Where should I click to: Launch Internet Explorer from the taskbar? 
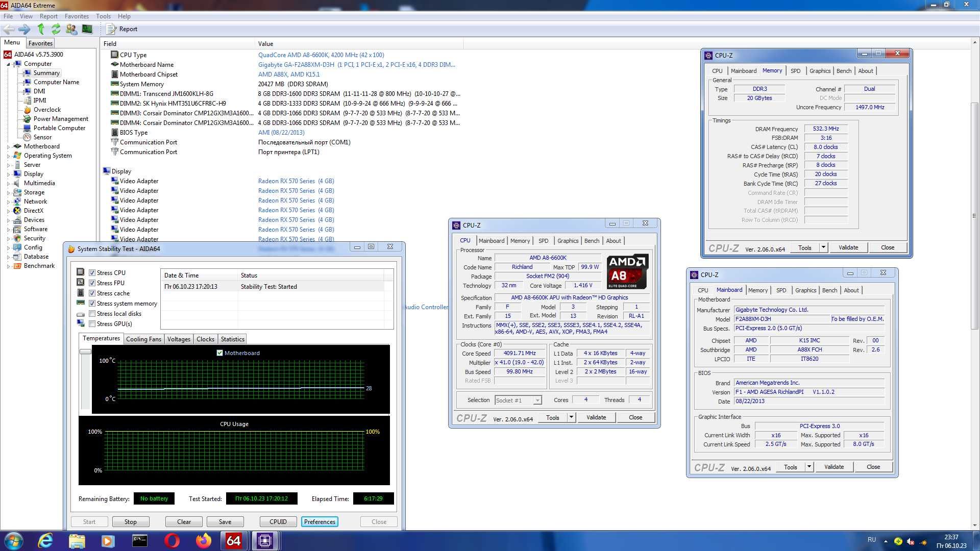45,541
